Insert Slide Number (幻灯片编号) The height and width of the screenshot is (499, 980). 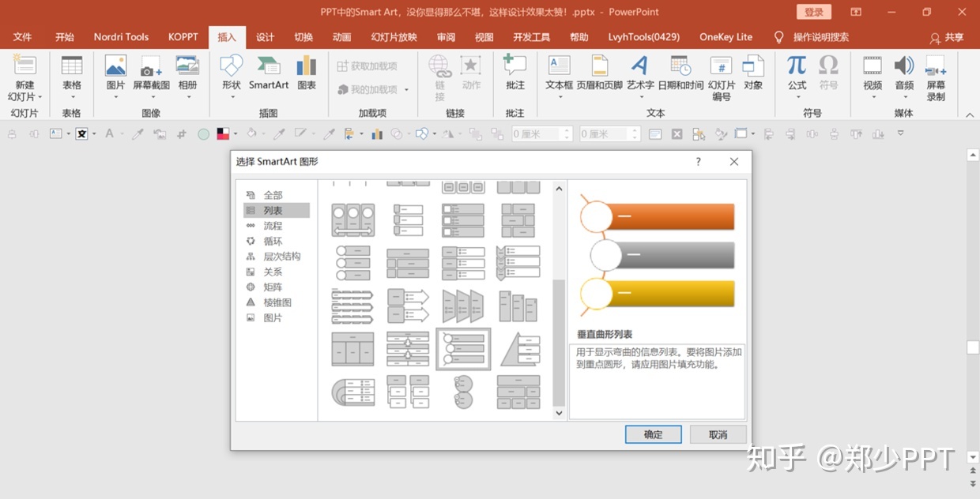point(722,79)
